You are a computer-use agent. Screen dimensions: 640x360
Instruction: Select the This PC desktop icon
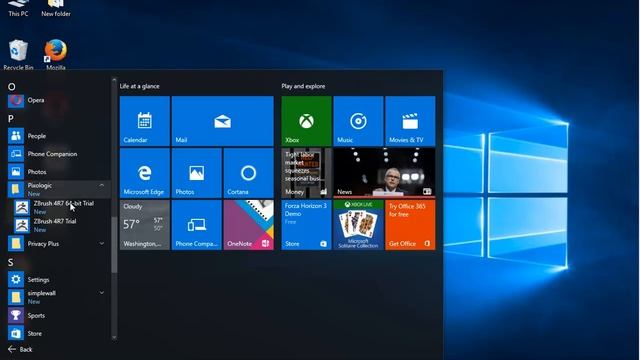18,9
